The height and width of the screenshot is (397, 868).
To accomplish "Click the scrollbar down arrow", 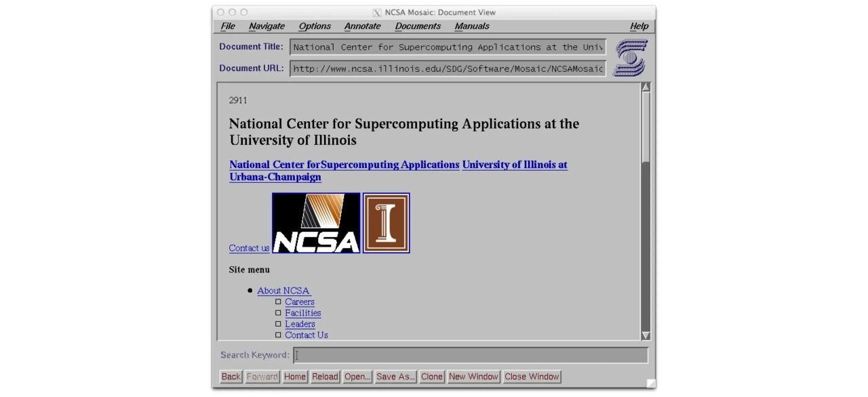I will tap(646, 335).
